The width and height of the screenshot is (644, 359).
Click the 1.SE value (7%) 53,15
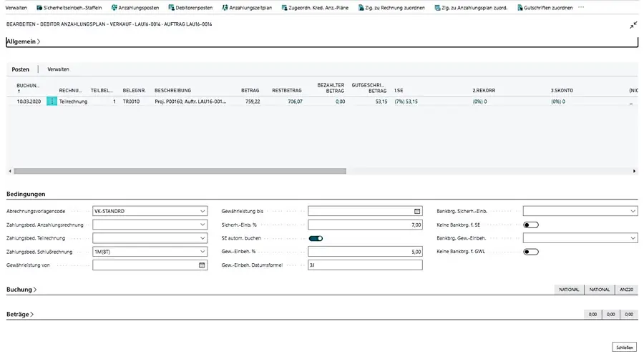(x=406, y=102)
